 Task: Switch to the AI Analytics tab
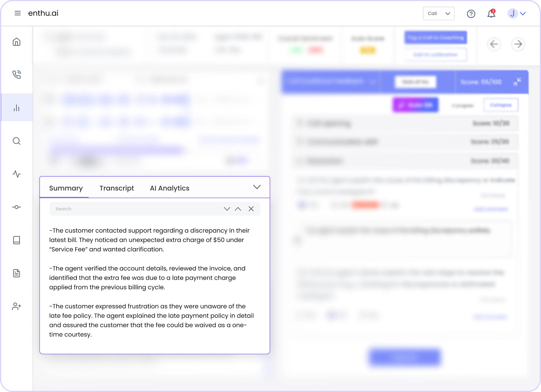[170, 188]
